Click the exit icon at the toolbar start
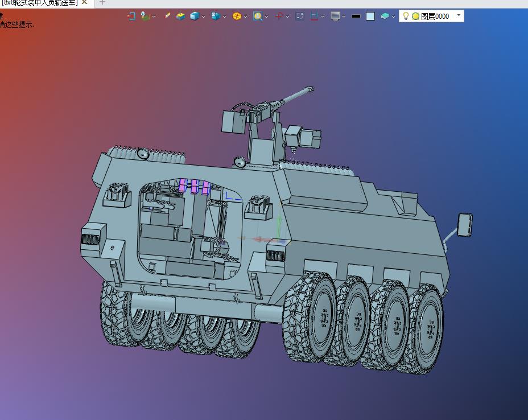The height and width of the screenshot is (420, 528). pos(131,16)
